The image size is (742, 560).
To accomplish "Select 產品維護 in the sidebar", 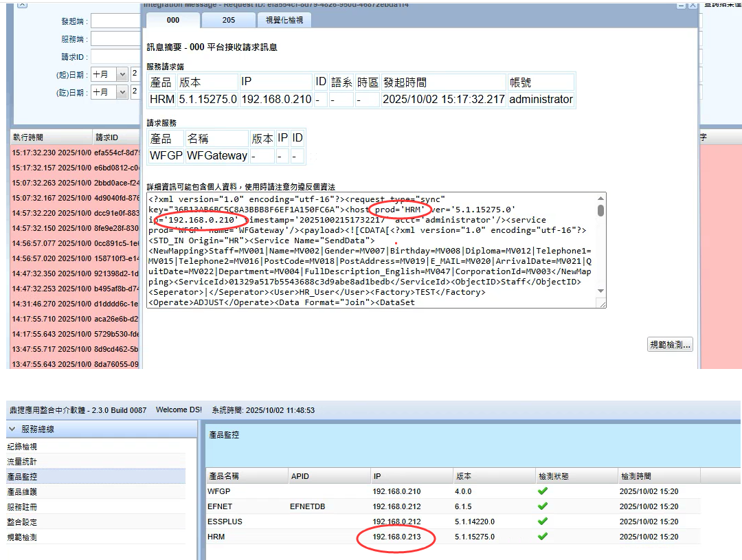I will (x=22, y=492).
